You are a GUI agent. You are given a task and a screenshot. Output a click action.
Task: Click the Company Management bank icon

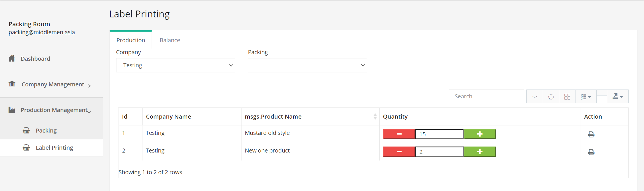(x=12, y=84)
